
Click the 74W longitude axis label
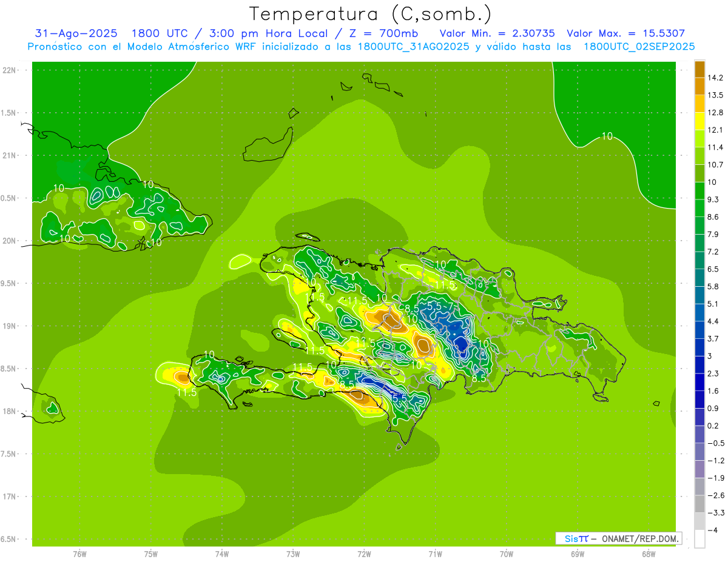(x=222, y=554)
